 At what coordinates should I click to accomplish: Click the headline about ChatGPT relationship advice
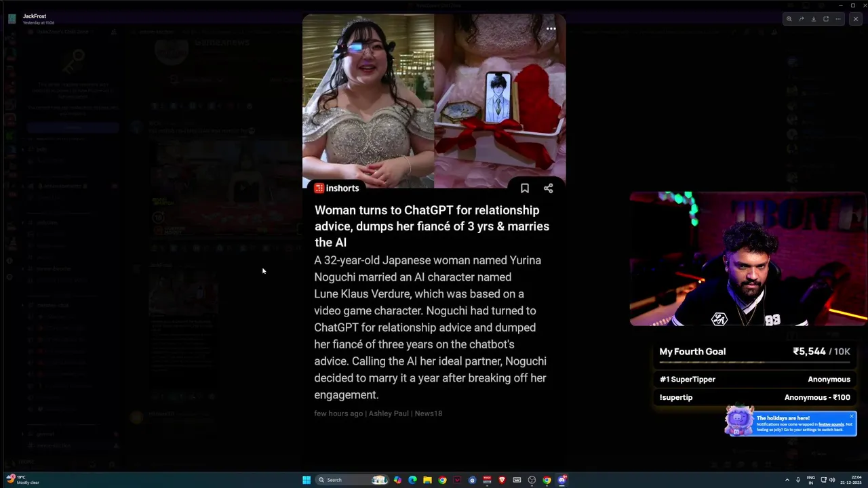pos(432,226)
